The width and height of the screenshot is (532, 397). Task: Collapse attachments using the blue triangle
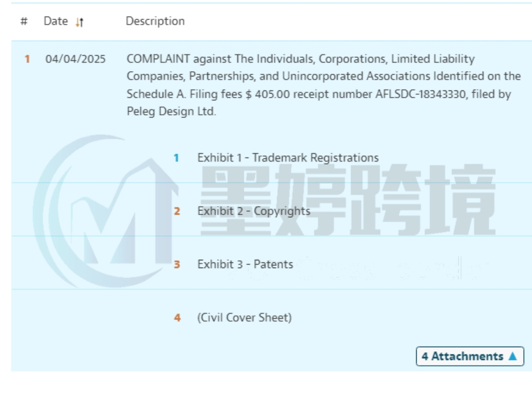point(513,356)
